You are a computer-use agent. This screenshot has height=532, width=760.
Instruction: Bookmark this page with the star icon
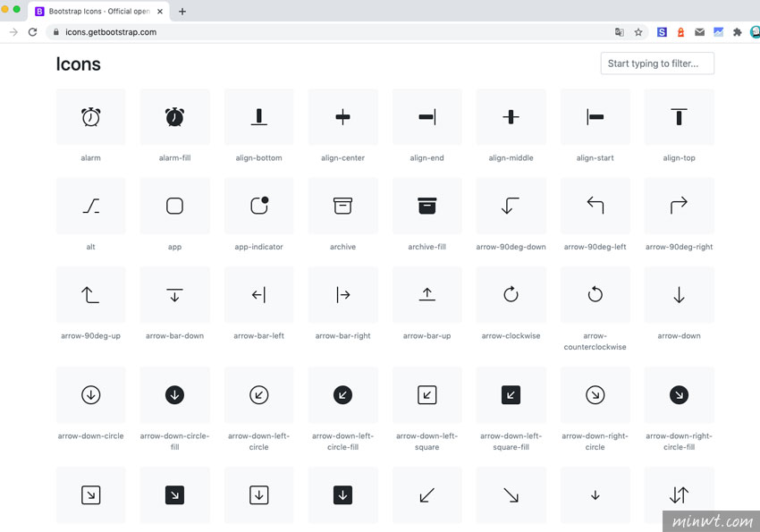click(638, 32)
